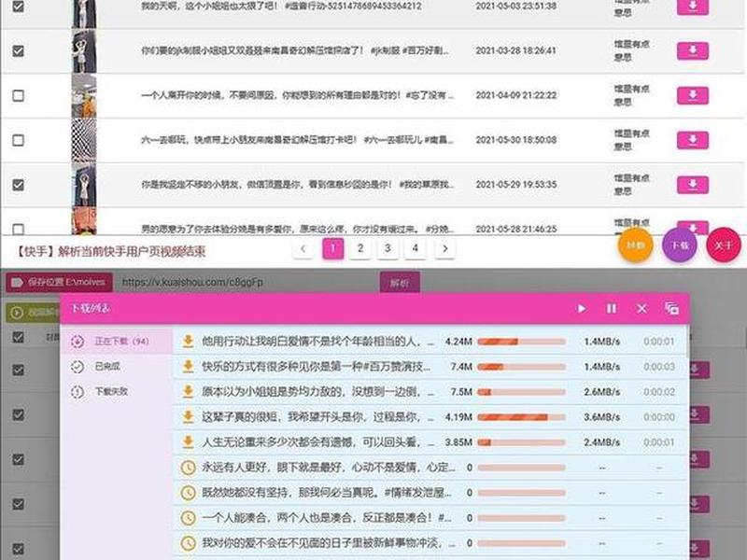Click the 保存位置 E:\moives button

60,283
